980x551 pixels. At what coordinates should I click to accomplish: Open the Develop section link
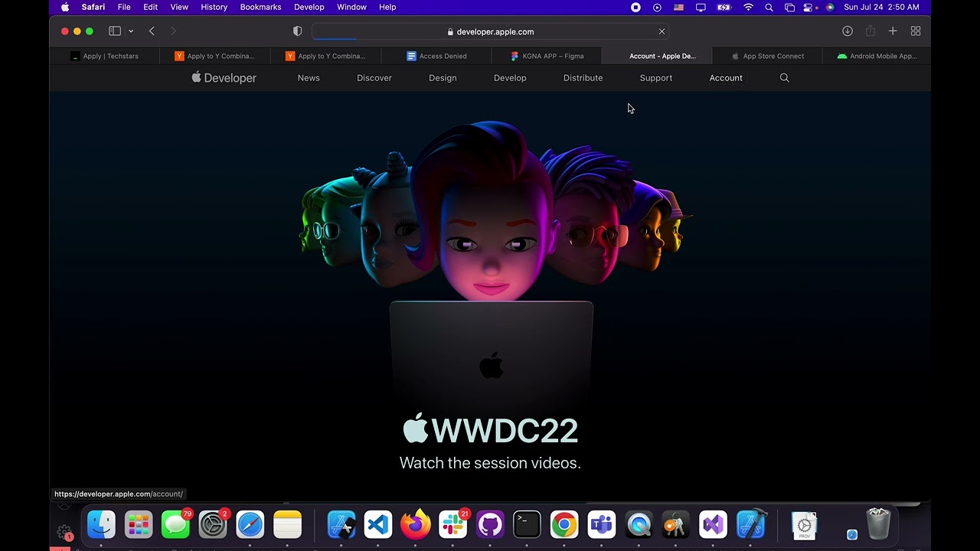(510, 78)
